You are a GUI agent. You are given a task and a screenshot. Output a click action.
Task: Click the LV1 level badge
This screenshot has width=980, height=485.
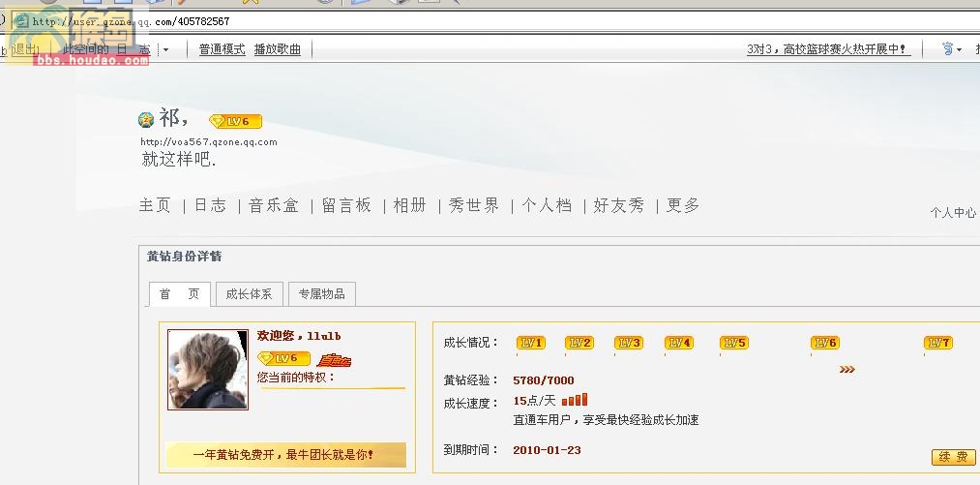coord(531,343)
